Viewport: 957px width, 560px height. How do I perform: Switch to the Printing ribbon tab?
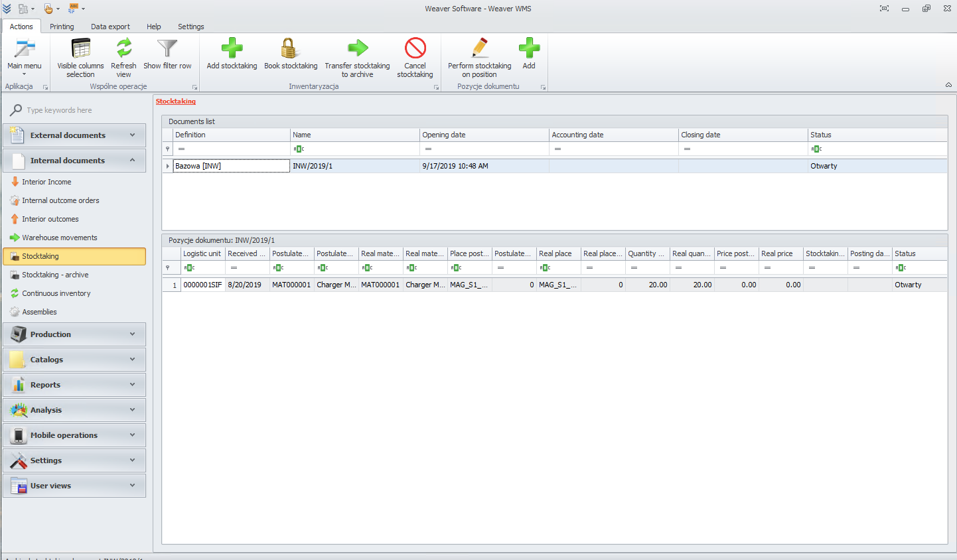click(x=62, y=27)
